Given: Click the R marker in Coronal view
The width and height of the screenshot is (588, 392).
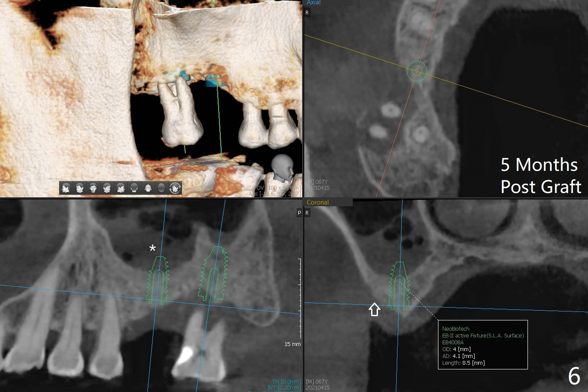Looking at the screenshot, I should pos(307,213).
